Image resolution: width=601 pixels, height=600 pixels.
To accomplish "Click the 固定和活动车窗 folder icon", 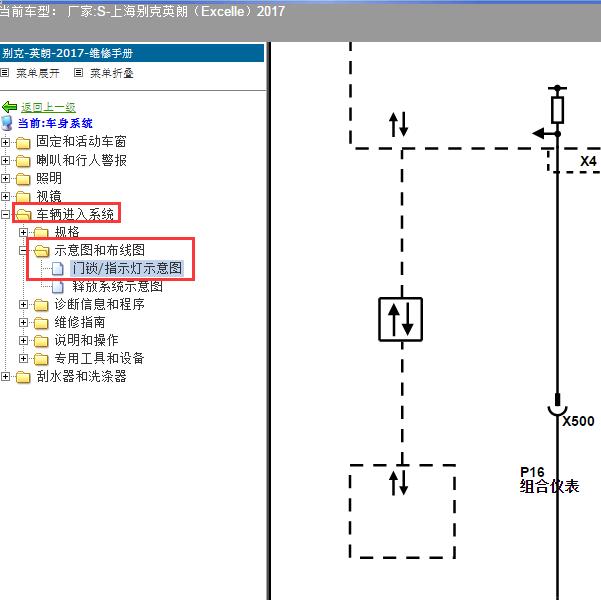I will [x=23, y=143].
